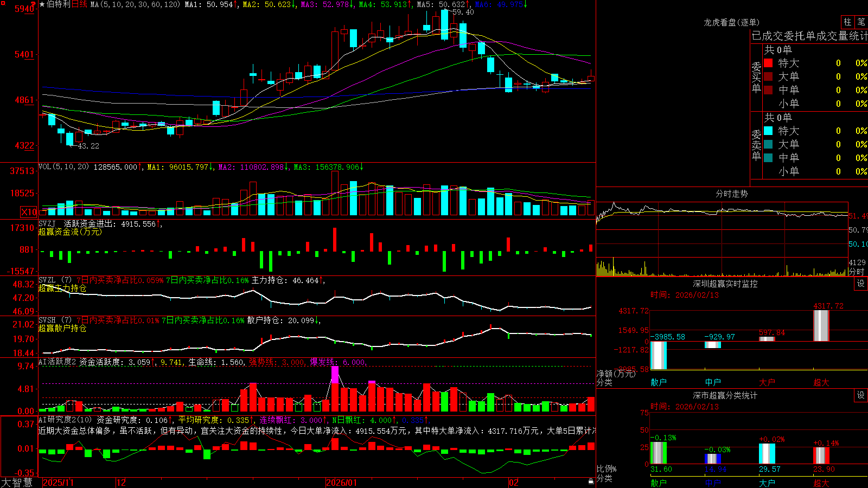This screenshot has height=488, width=868.
Task: Click the MA(5,10,20,30,60,120) indicator parameters
Action: (135, 4)
